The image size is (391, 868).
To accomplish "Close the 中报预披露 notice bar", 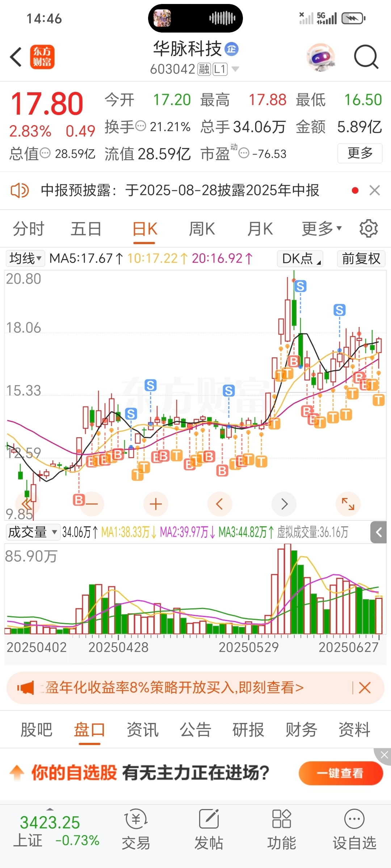I will [374, 190].
